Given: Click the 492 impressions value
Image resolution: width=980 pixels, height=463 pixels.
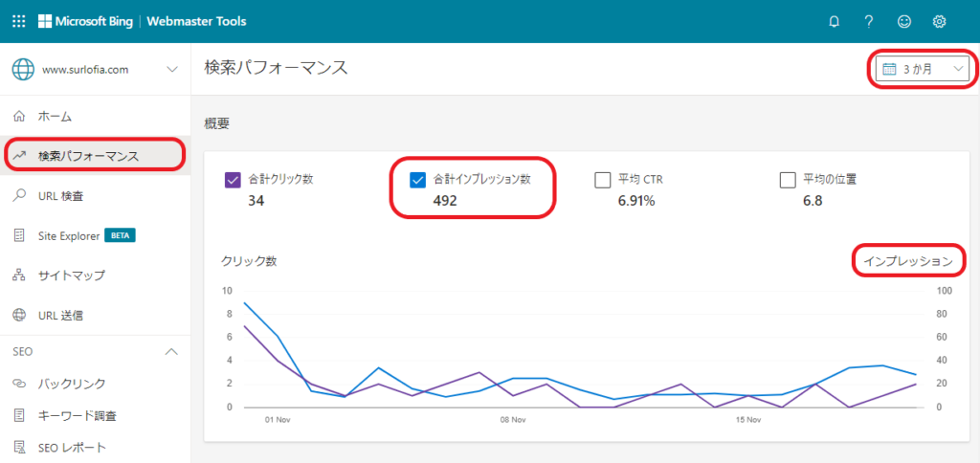Looking at the screenshot, I should click(x=445, y=201).
